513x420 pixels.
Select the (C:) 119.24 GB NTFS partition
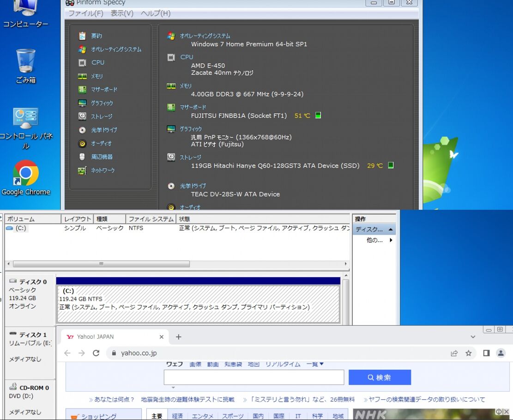(198, 304)
